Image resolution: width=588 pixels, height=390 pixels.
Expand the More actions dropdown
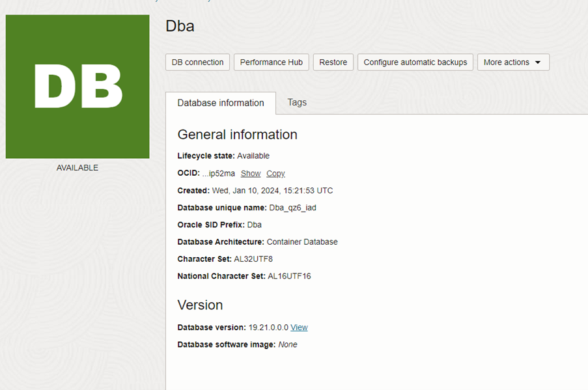click(x=513, y=63)
